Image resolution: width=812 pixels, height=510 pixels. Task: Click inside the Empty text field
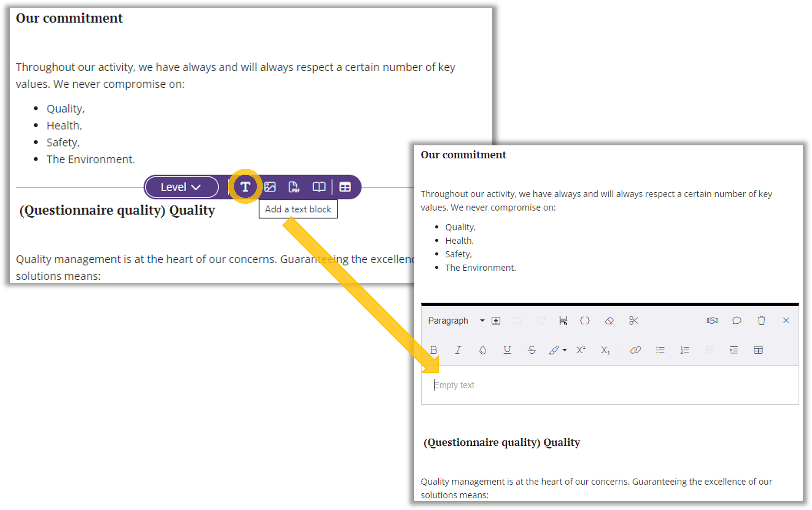(506, 385)
